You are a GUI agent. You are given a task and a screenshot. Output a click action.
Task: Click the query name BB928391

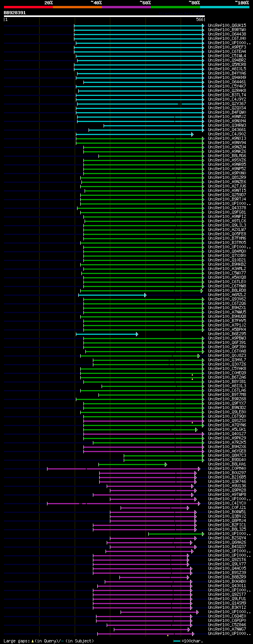pos(15,13)
